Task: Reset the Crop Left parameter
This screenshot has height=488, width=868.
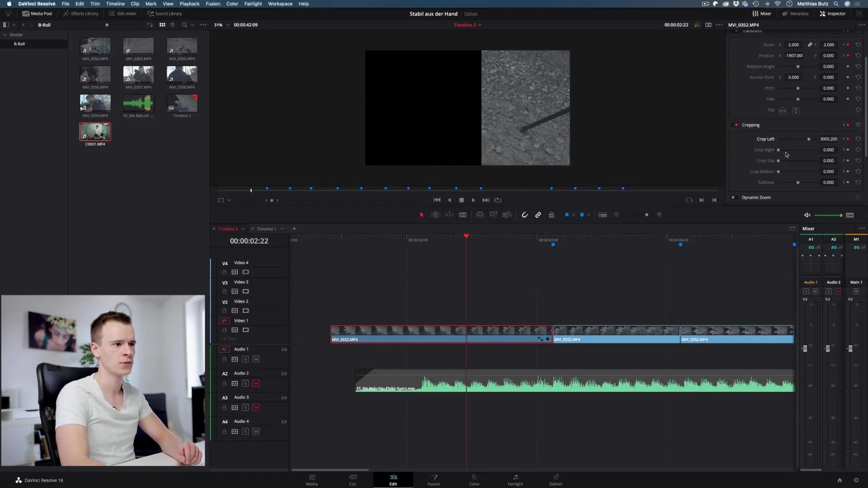Action: click(858, 139)
